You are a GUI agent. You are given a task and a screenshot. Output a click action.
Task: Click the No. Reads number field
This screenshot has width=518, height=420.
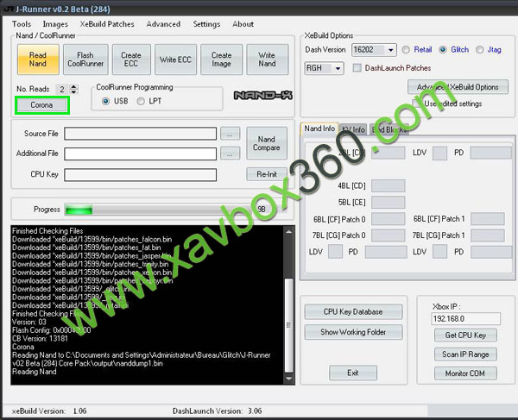point(63,89)
